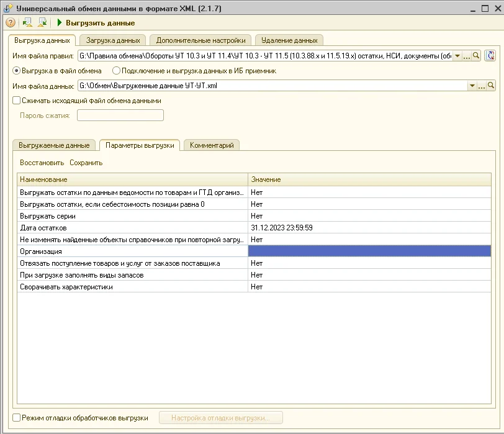Open the 'Дополнительные настройки' tab
The image size is (504, 434).
(200, 40)
